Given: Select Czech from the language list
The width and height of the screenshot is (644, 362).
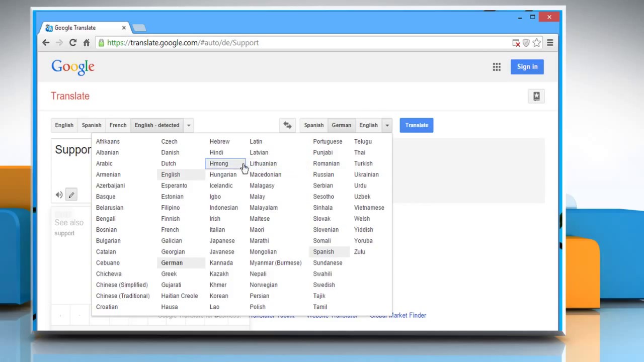Looking at the screenshot, I should pos(169,141).
